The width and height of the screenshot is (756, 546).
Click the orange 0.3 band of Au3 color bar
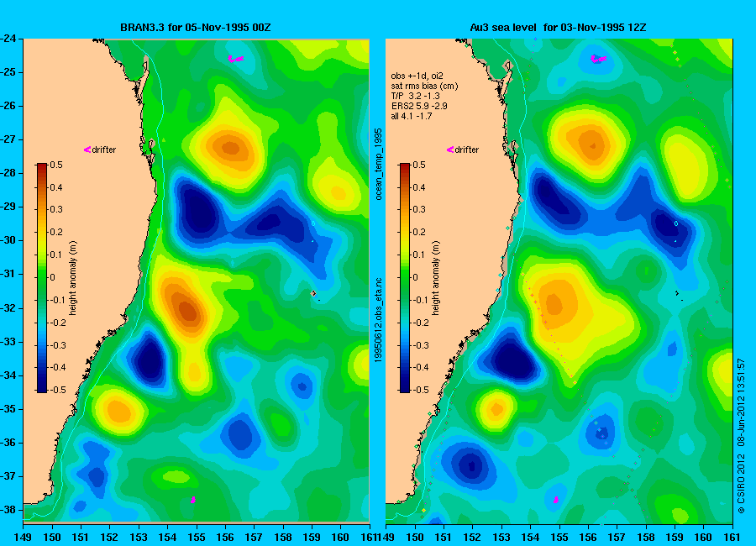coord(405,210)
